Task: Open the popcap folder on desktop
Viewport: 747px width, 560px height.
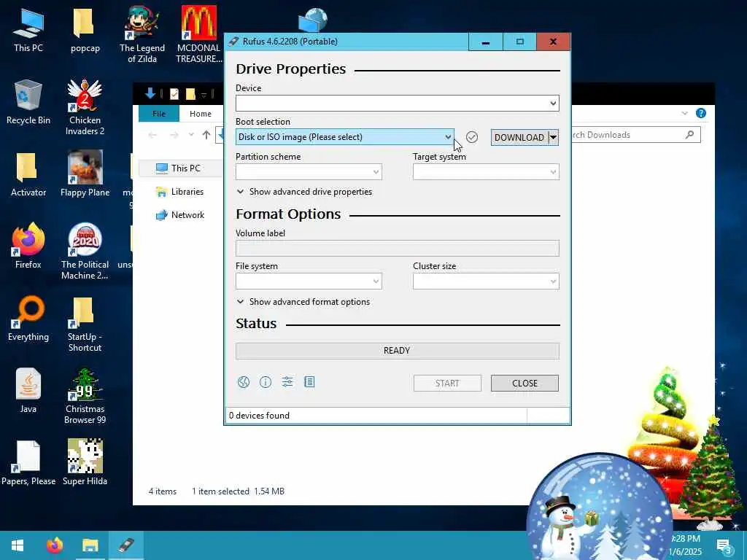Action: point(85,29)
